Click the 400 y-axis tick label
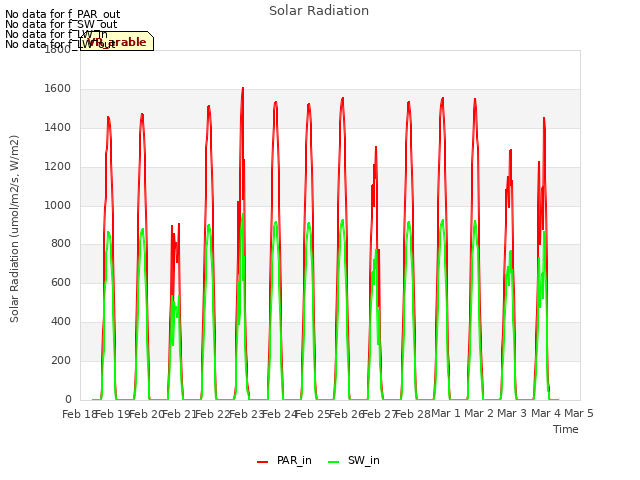 coord(61,322)
